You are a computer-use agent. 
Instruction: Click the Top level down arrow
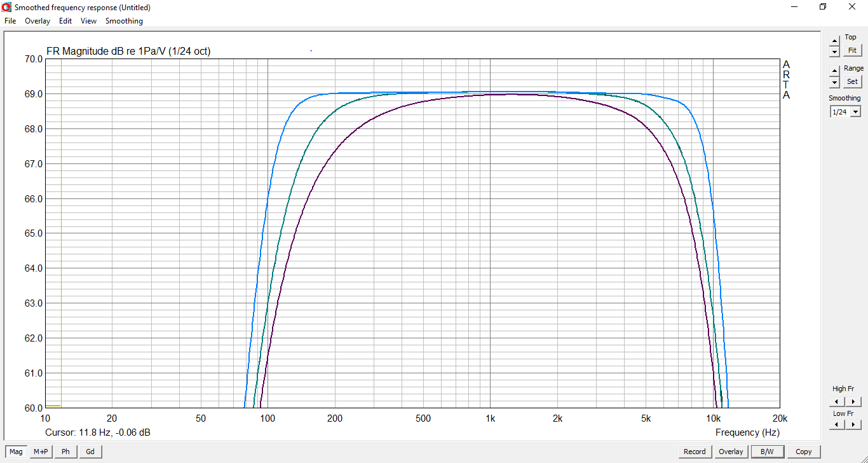tap(834, 52)
